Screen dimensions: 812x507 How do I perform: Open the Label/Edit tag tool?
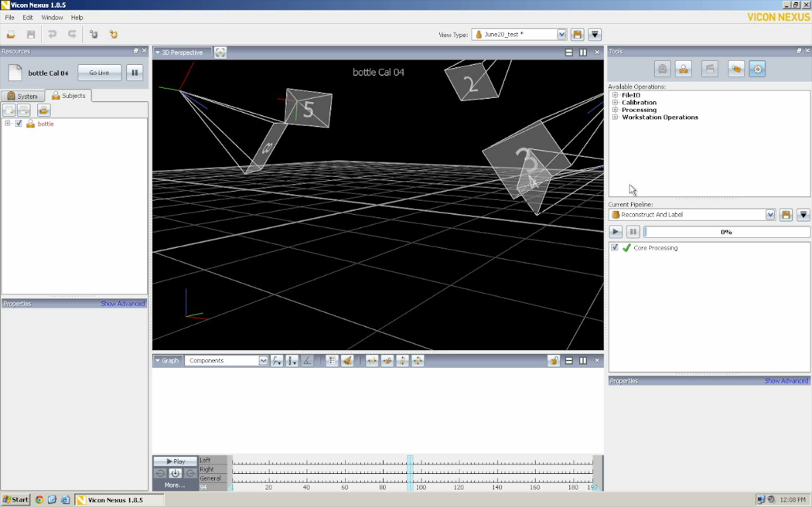736,69
